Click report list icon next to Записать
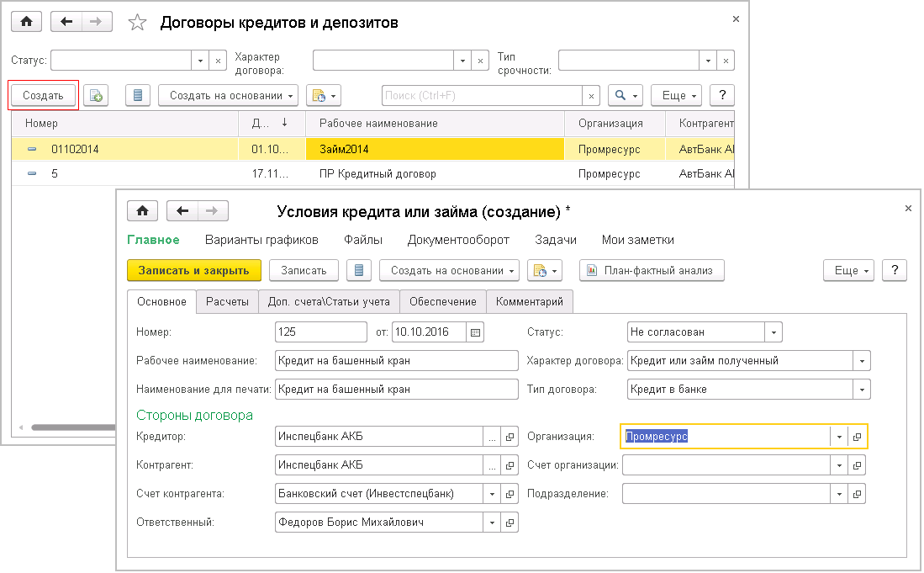Viewport: 924px width, 573px height. coord(359,271)
